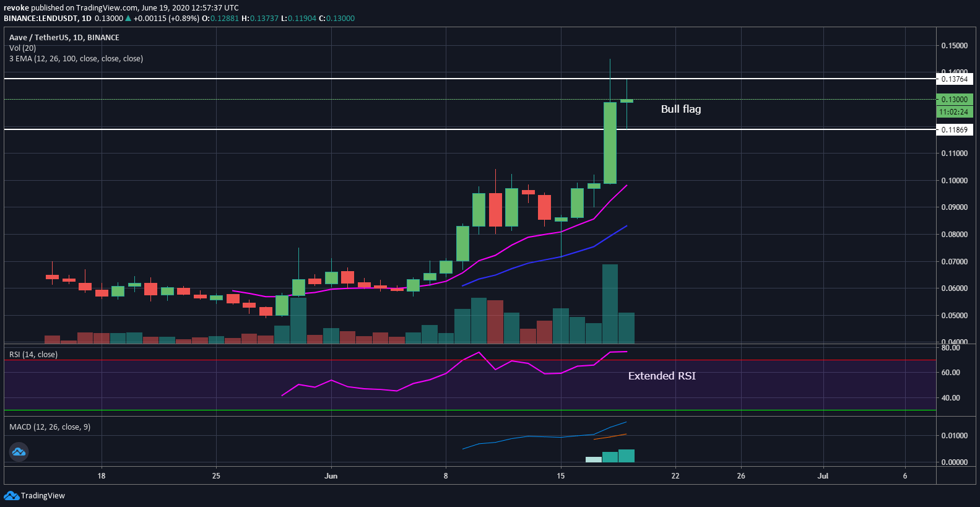Select the 'Bull flag' text annotation
This screenshot has height=507, width=980.
[680, 109]
